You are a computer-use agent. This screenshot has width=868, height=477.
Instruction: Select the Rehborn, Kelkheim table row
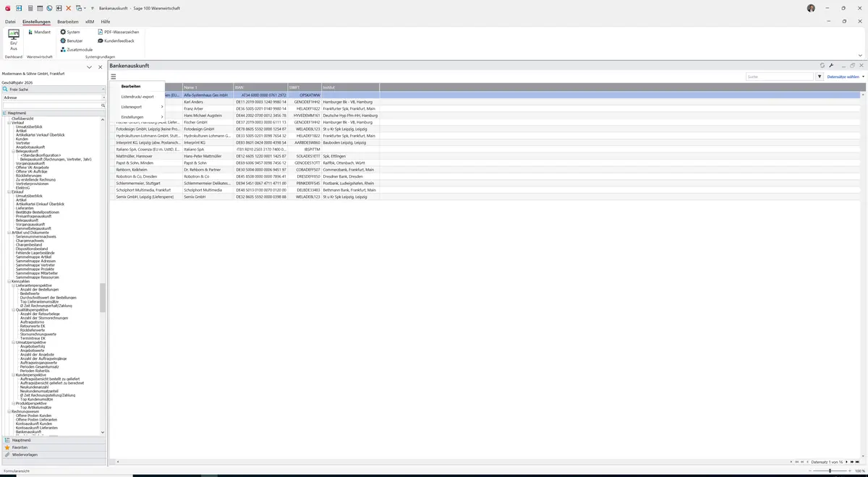pyautogui.click(x=485, y=170)
